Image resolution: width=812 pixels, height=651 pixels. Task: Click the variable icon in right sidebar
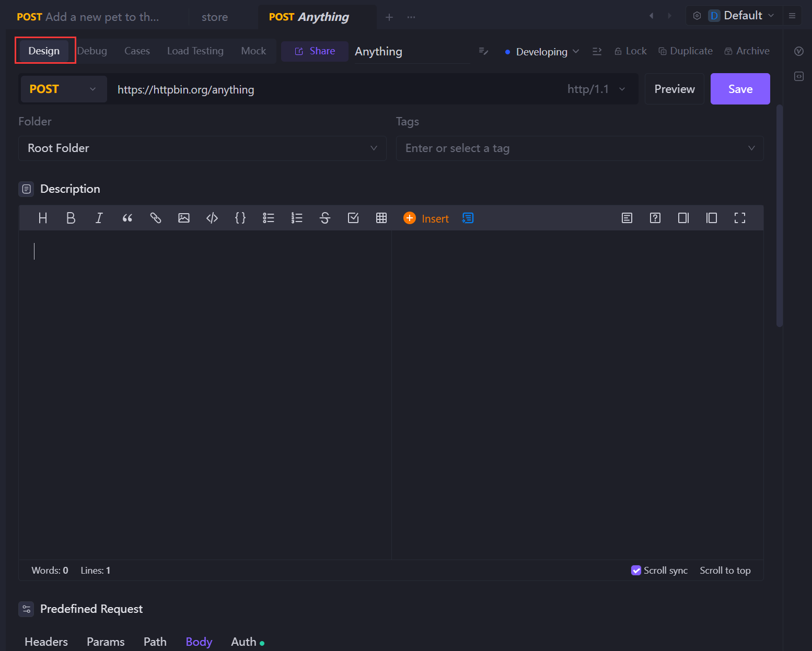[799, 51]
